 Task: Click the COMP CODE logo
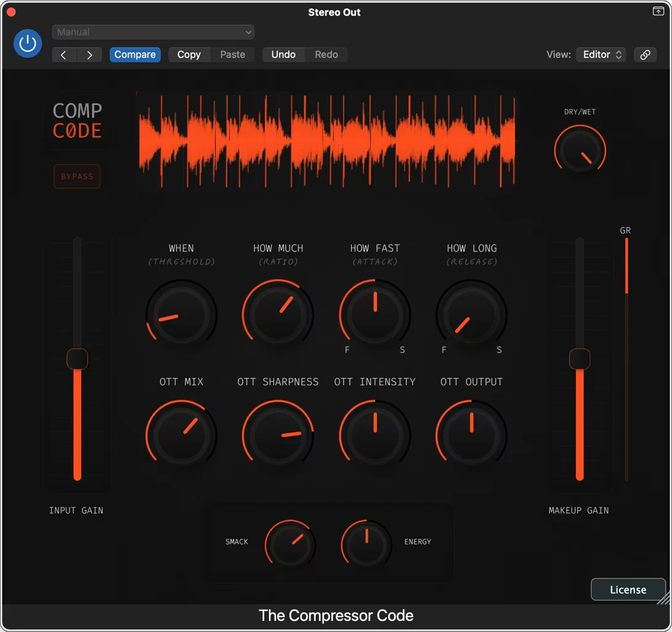coord(77,121)
